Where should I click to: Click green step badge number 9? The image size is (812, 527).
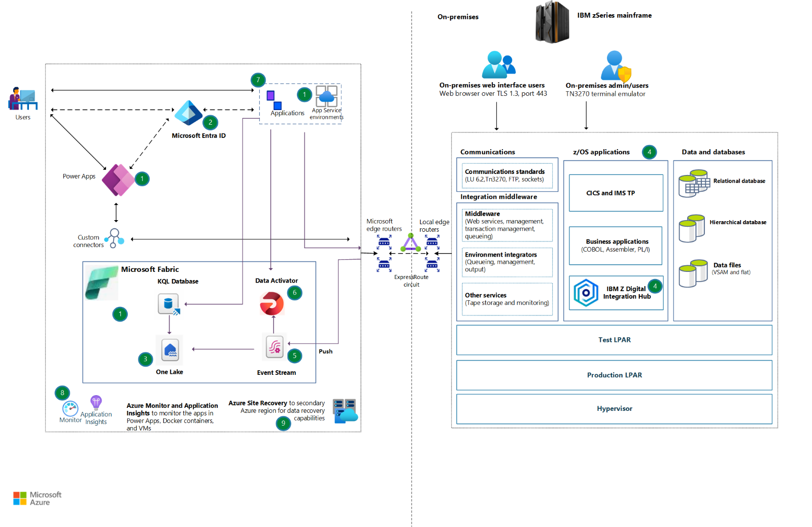pyautogui.click(x=283, y=424)
